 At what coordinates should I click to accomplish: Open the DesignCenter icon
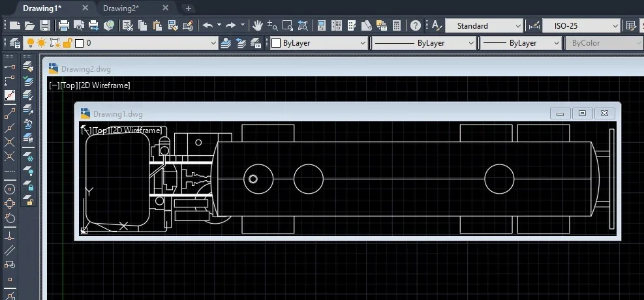[337, 25]
